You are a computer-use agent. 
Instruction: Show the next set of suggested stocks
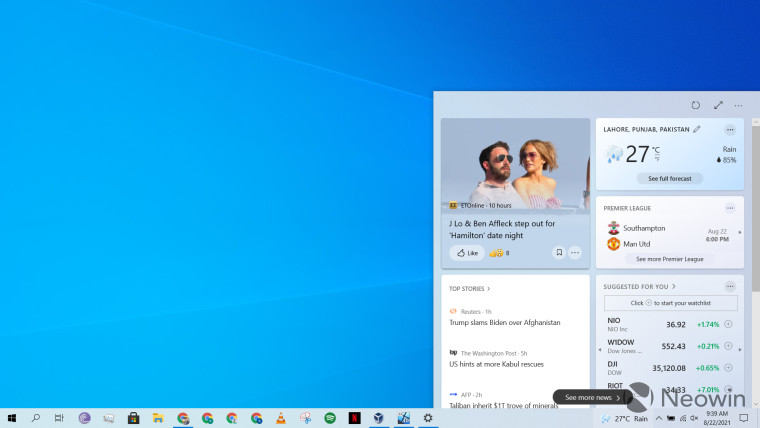tap(740, 349)
